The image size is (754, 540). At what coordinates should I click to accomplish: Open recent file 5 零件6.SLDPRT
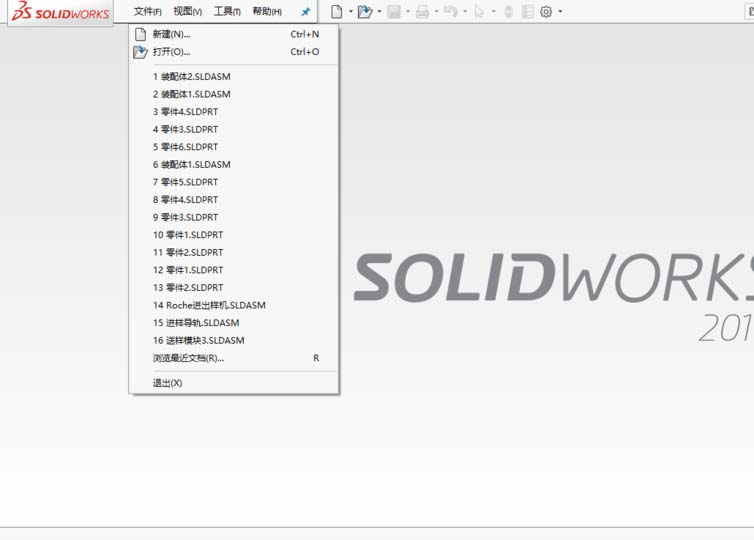(x=234, y=147)
